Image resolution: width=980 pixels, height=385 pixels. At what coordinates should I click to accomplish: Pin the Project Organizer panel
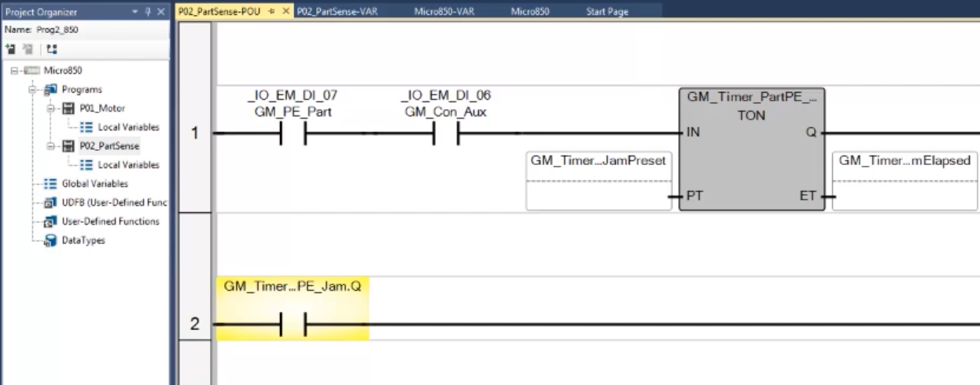point(149,12)
